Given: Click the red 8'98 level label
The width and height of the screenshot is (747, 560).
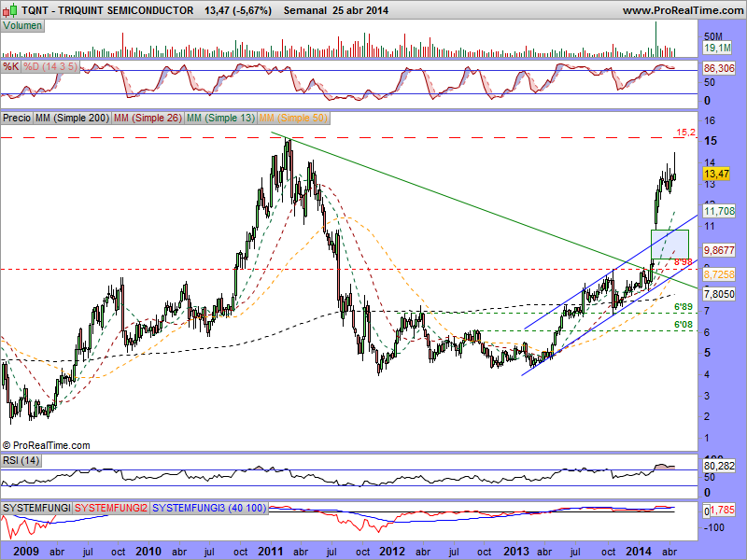Looking at the screenshot, I should pyautogui.click(x=684, y=262).
